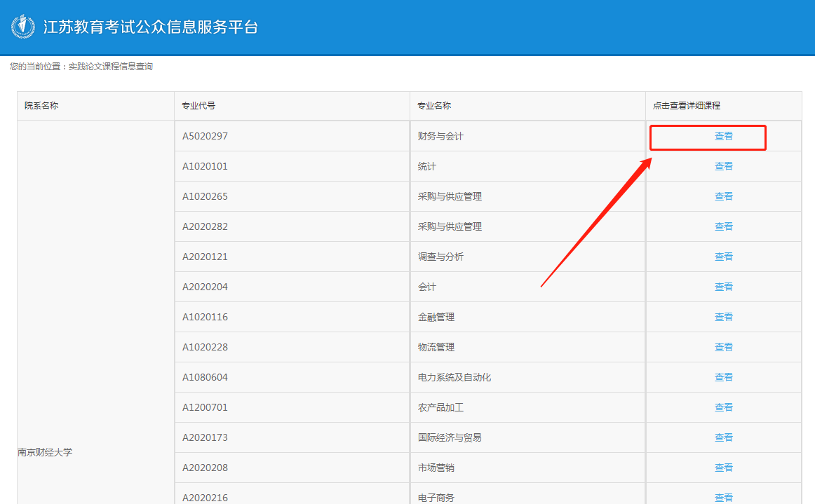This screenshot has height=504, width=815.
Task: Click the 江苏教育考试公众信息服务平台 header title
Action: tap(151, 27)
